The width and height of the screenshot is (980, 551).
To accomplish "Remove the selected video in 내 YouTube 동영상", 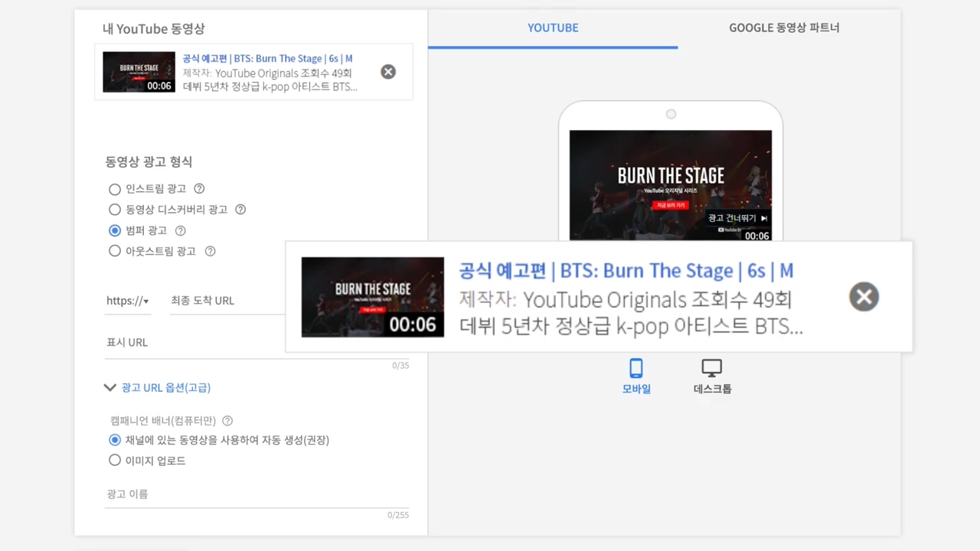I will pos(388,72).
